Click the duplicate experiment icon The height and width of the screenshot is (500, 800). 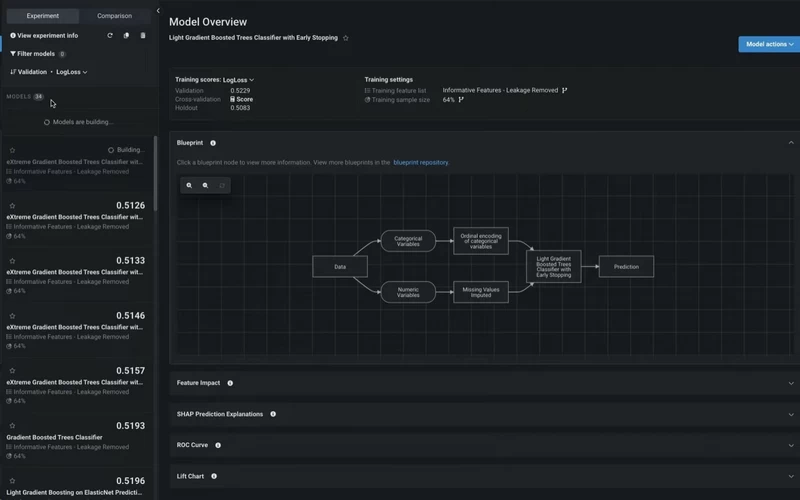pyautogui.click(x=126, y=36)
